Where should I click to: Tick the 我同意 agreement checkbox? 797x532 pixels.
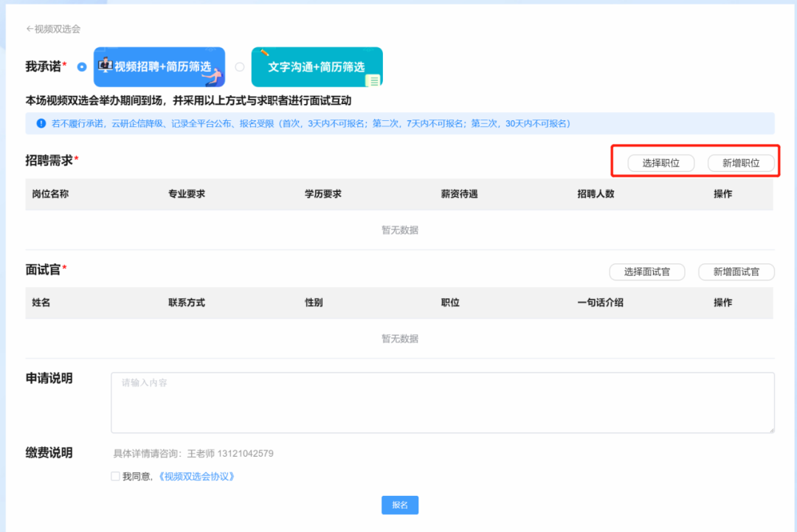(115, 477)
